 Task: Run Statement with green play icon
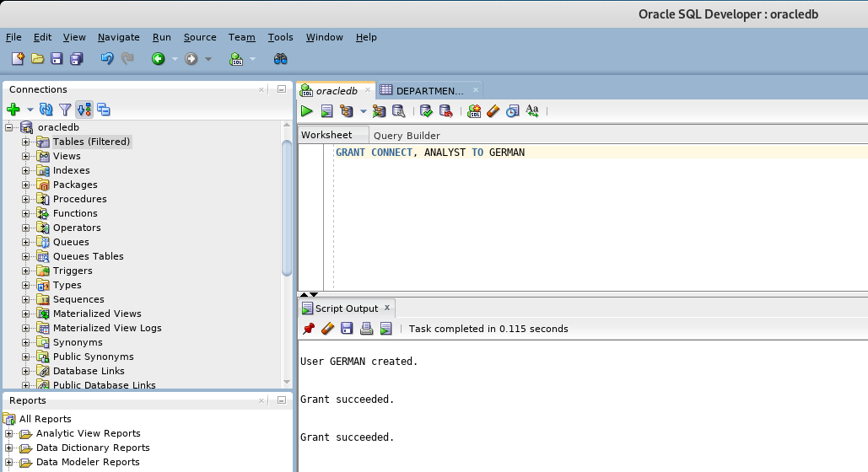(307, 111)
